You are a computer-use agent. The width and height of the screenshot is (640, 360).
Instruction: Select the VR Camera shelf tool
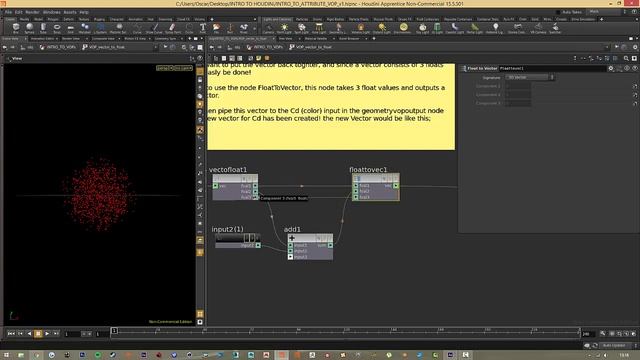click(538, 28)
